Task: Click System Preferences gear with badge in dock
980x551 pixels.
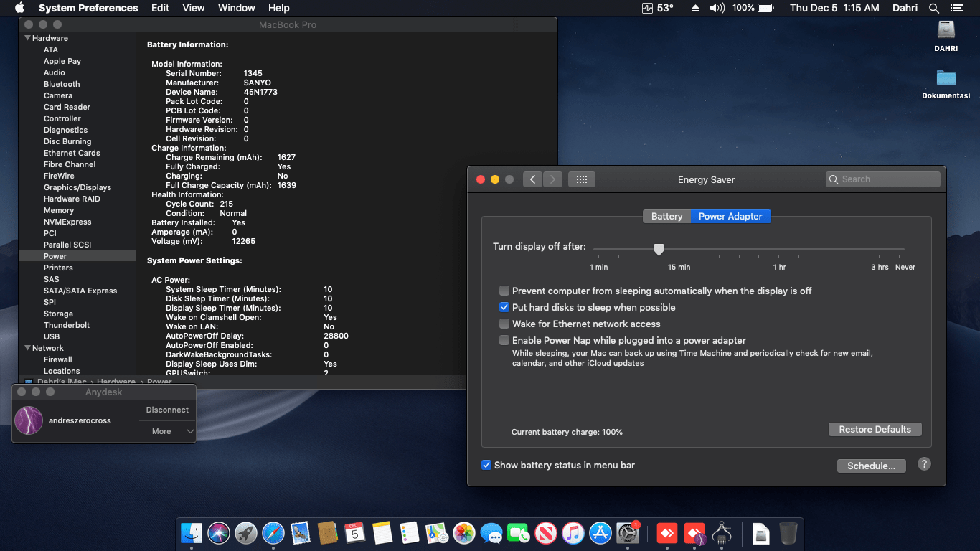Action: (628, 533)
